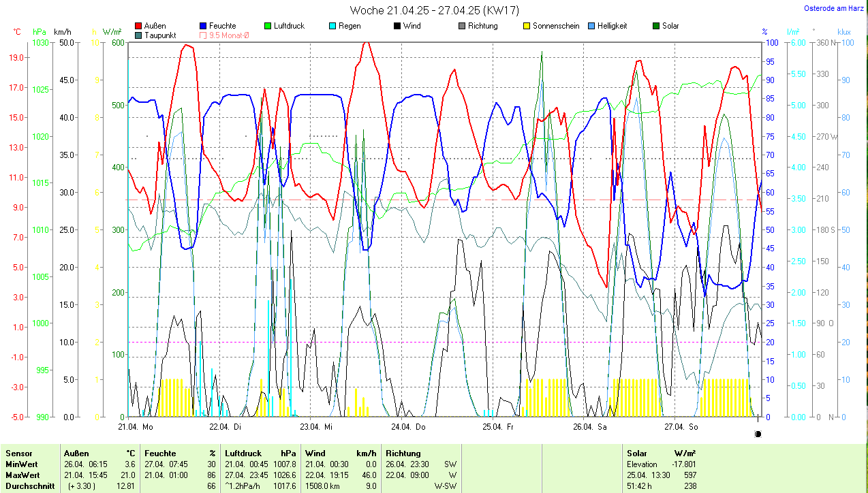Click the dark green Solar legend square
Screen dimensions: 868x493
pos(656,26)
